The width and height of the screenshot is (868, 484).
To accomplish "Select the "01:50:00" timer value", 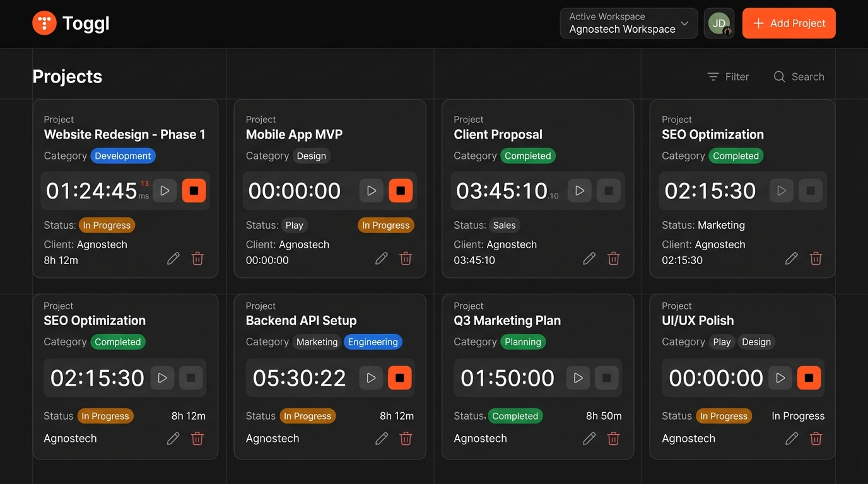I will point(508,378).
